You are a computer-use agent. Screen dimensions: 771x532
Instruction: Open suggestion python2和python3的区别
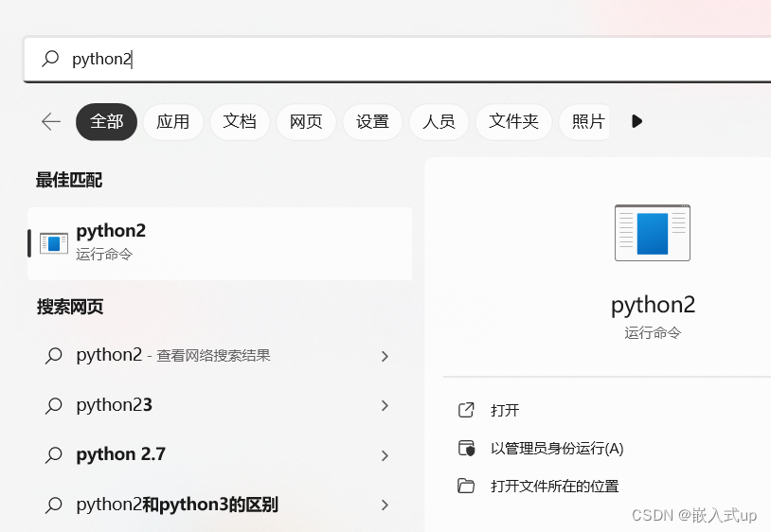pyautogui.click(x=220, y=505)
